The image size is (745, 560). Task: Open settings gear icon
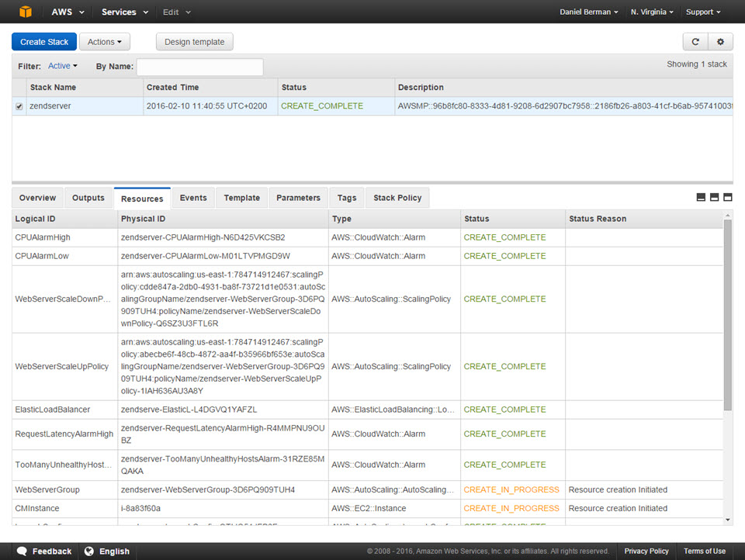(x=720, y=42)
